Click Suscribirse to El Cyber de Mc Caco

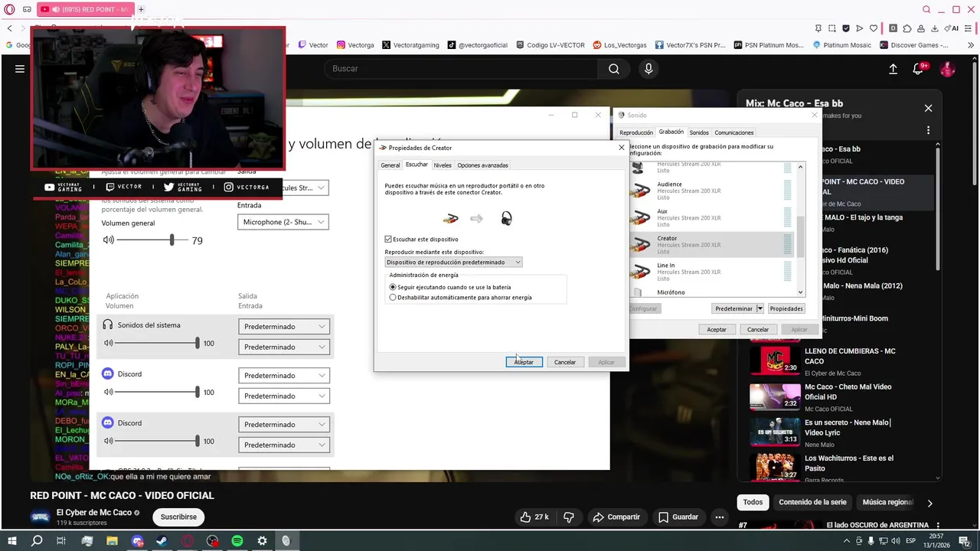[178, 517]
